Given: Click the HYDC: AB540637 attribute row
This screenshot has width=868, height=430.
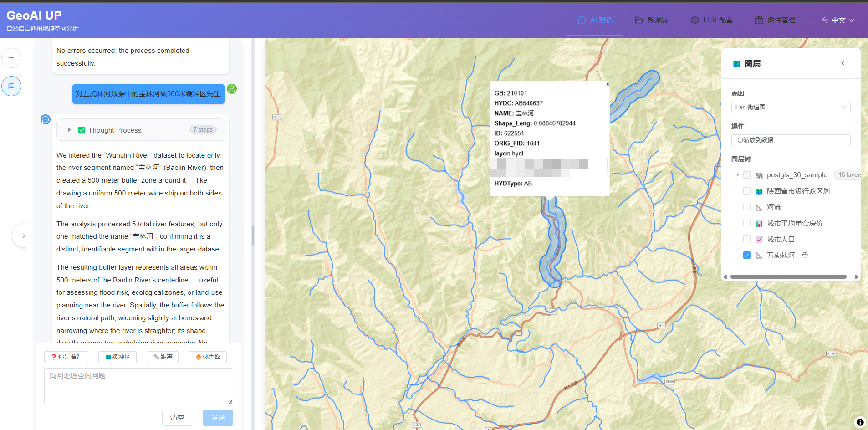Looking at the screenshot, I should (519, 103).
